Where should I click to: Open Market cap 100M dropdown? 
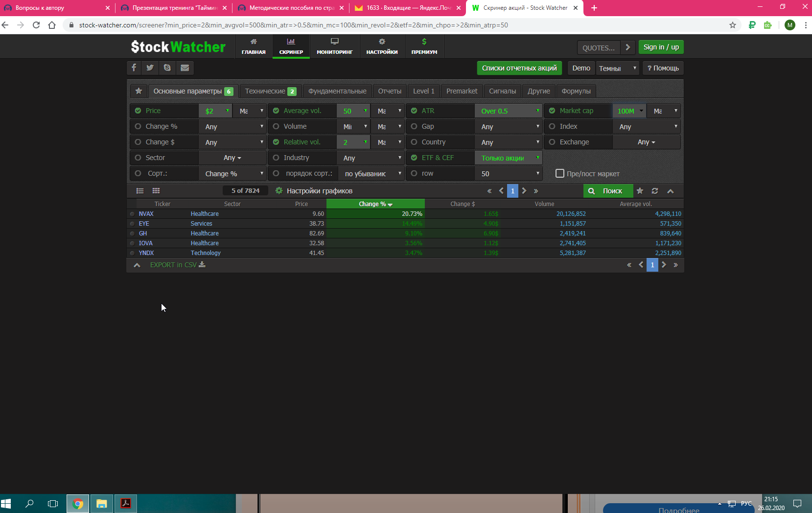629,111
